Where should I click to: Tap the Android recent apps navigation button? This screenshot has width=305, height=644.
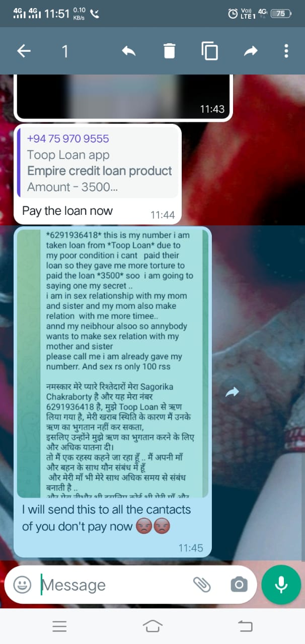59,626
